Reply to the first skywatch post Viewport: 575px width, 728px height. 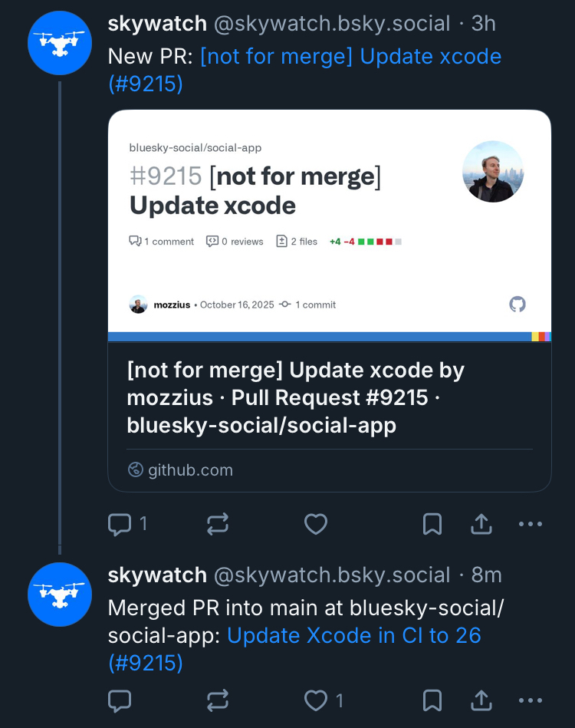120,524
